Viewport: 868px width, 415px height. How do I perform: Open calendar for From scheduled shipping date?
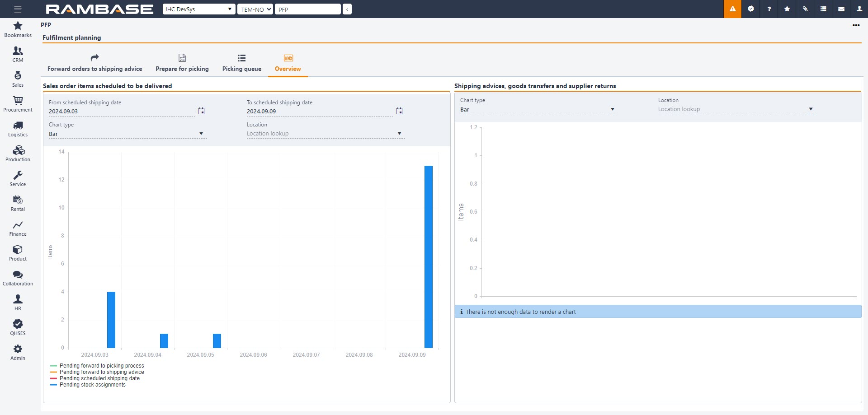(x=201, y=111)
